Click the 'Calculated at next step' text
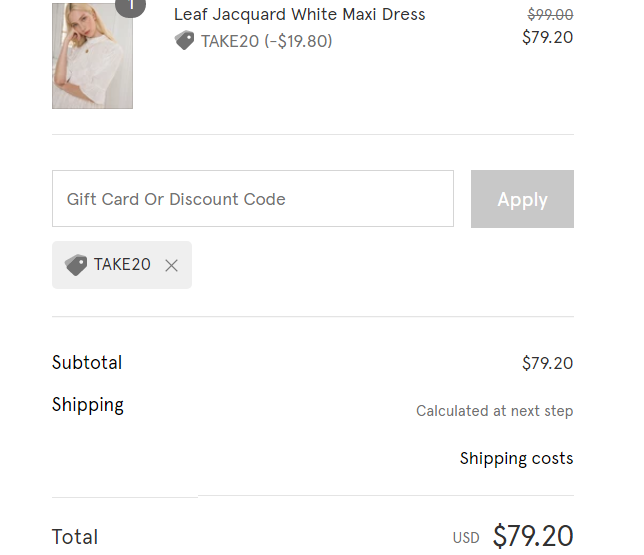Viewport: 644px width, 555px height. 494,411
